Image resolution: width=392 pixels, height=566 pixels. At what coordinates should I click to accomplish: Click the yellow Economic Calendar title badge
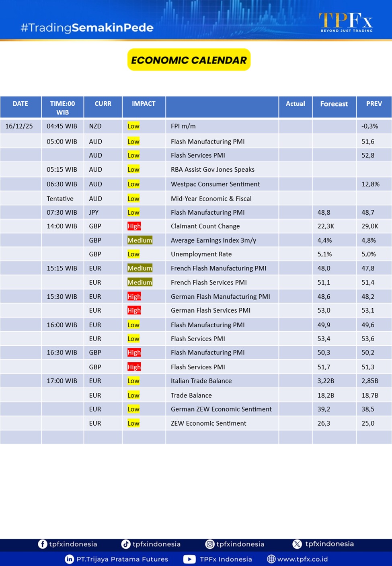[189, 60]
